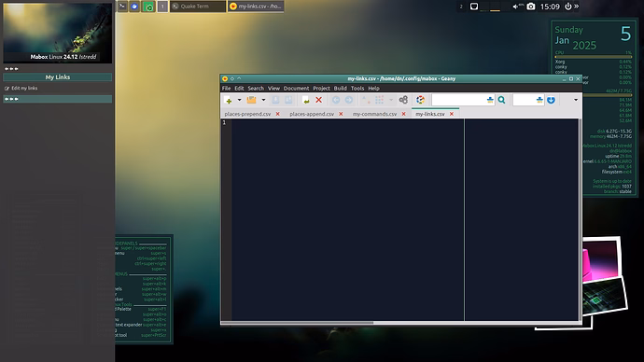Viewport: 644px width, 362px height.
Task: Close the places-prepend.csv tab
Action: click(x=277, y=114)
